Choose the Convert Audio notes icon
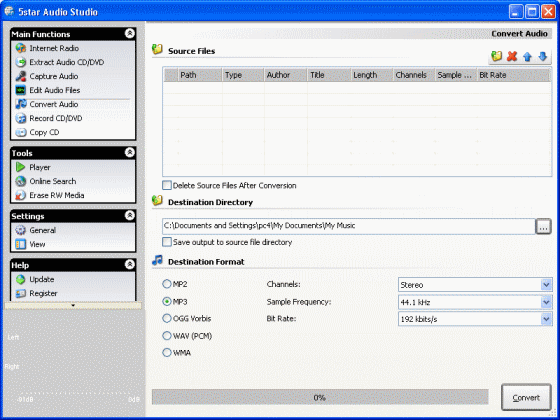560x420 pixels. [21, 104]
